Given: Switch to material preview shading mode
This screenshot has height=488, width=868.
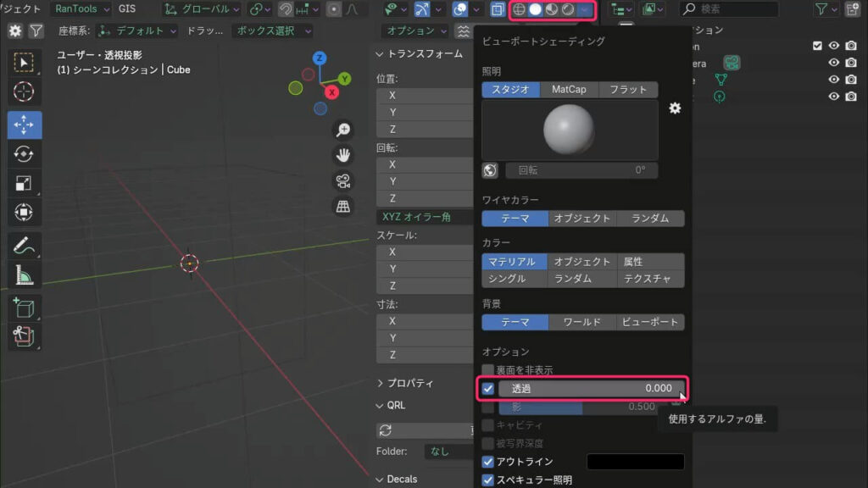Looking at the screenshot, I should pos(551,9).
